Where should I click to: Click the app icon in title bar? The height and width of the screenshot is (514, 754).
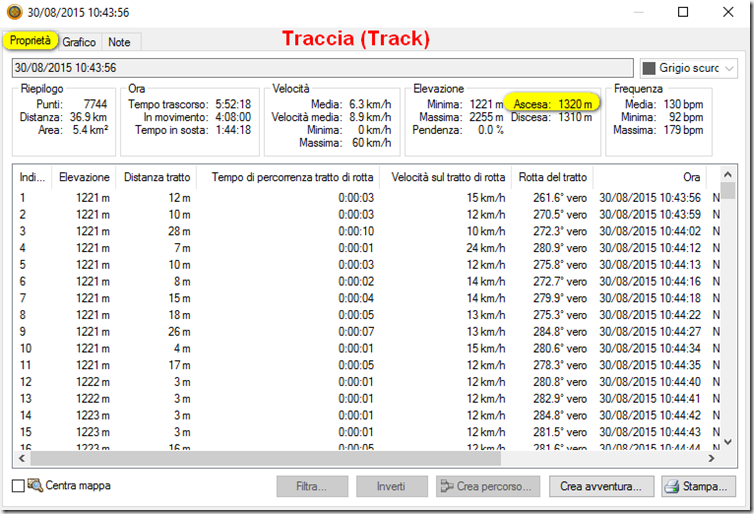[14, 12]
